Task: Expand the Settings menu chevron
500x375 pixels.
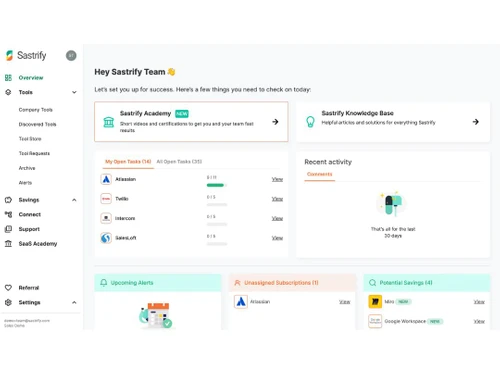Action: pyautogui.click(x=74, y=302)
